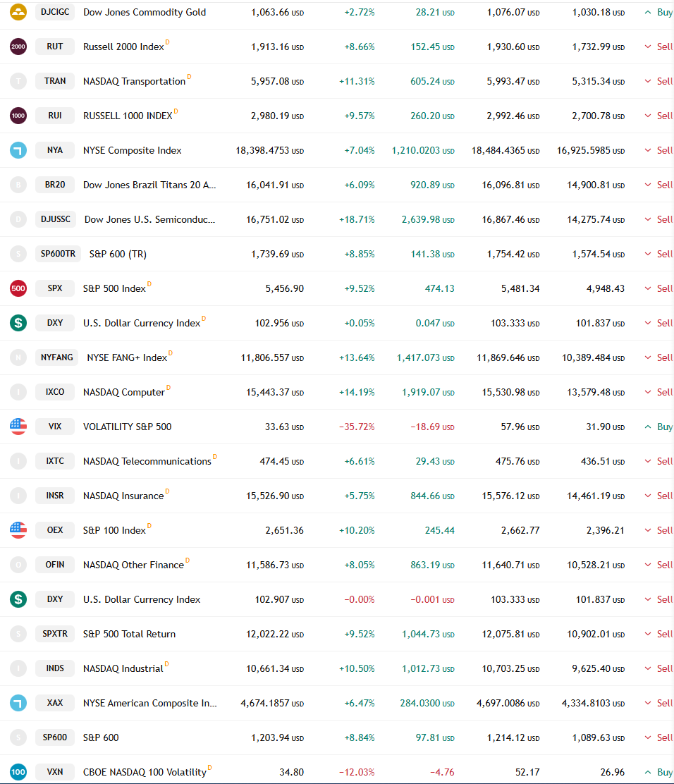Image resolution: width=674 pixels, height=784 pixels.
Task: Open the DJCIGC ticker symbol
Action: point(55,12)
